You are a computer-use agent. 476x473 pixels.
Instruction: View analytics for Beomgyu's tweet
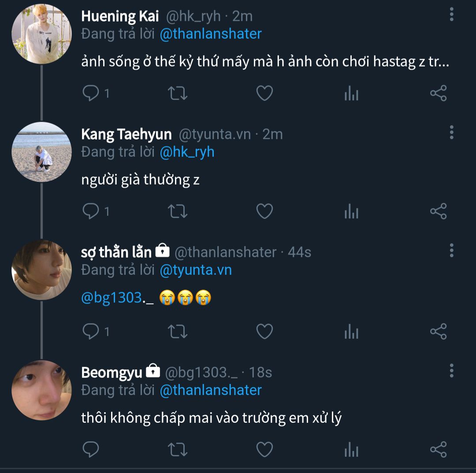[351, 449]
